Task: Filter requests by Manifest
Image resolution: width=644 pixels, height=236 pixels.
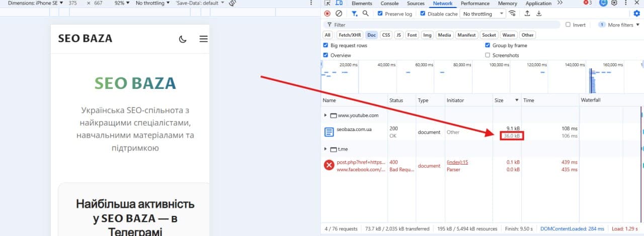Action: [466, 35]
